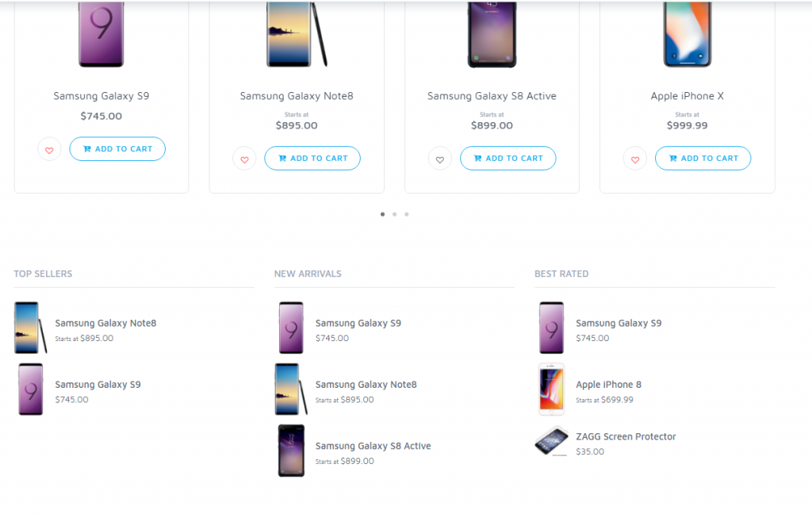Screen dimensions: 812x518
Task: Open Samsung Galaxy S8 Active in New Arrivals
Action: pyautogui.click(x=373, y=446)
